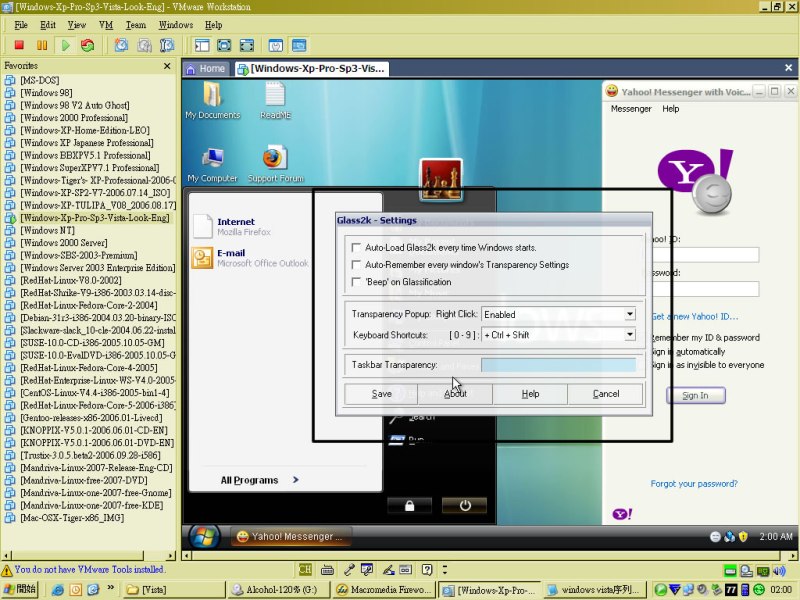Click the Yahoo Messenger Sign In button
The height and width of the screenshot is (600, 800).
695,395
